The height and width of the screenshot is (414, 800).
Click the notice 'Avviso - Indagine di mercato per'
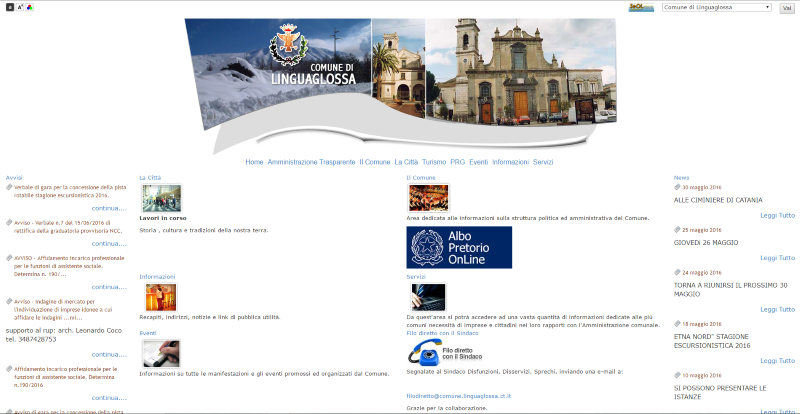coord(63,309)
